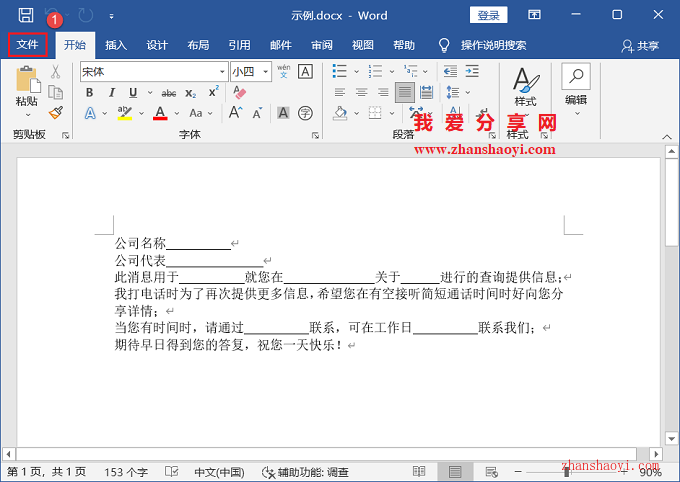Click 辅助功能: 调查 in status bar
The image size is (680, 482).
coord(305,472)
